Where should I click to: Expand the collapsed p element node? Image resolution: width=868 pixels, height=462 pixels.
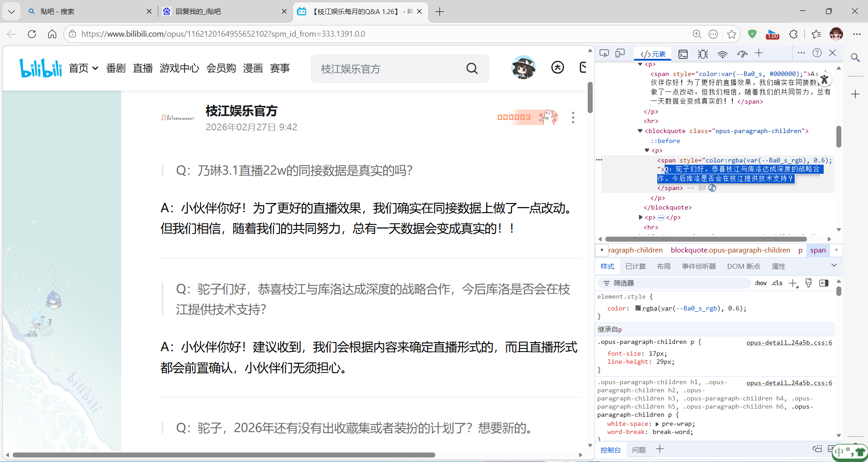[x=640, y=218]
